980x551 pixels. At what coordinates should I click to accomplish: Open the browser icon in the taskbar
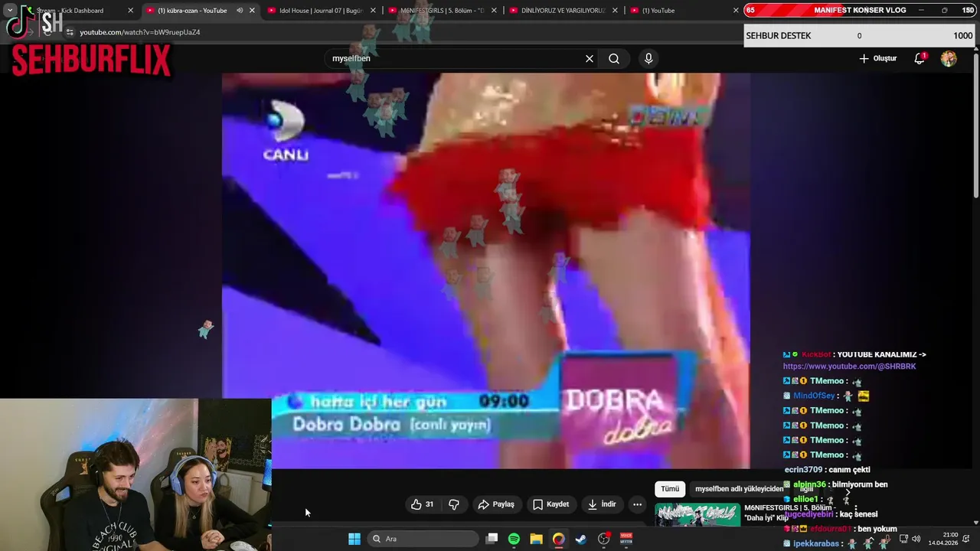pyautogui.click(x=559, y=539)
